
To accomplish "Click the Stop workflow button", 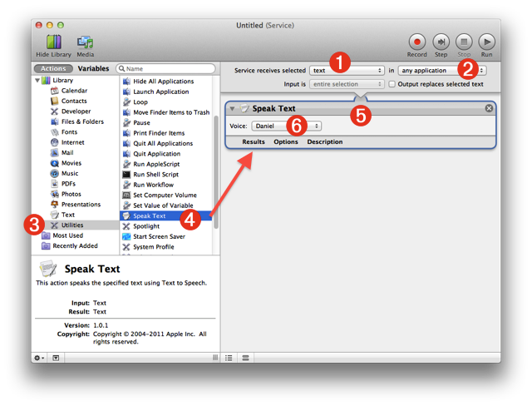I will (464, 46).
